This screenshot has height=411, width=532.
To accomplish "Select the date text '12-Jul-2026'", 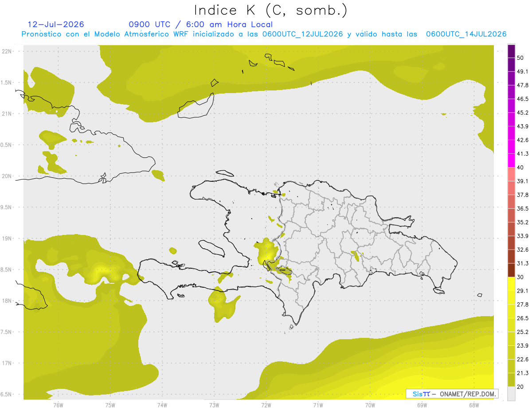I will 56,24.
